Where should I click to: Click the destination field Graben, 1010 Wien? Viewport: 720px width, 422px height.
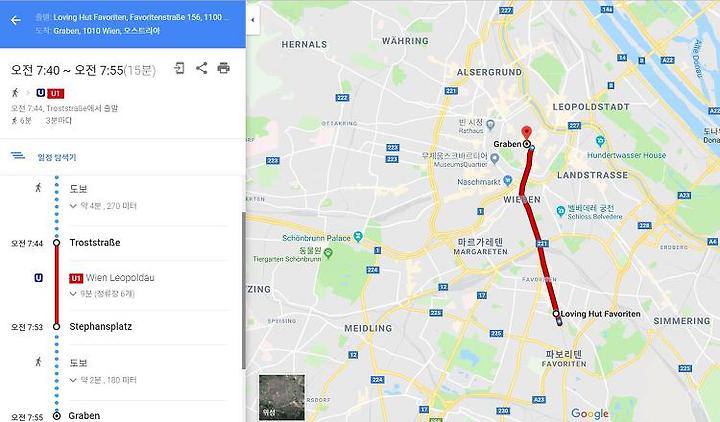(107, 31)
